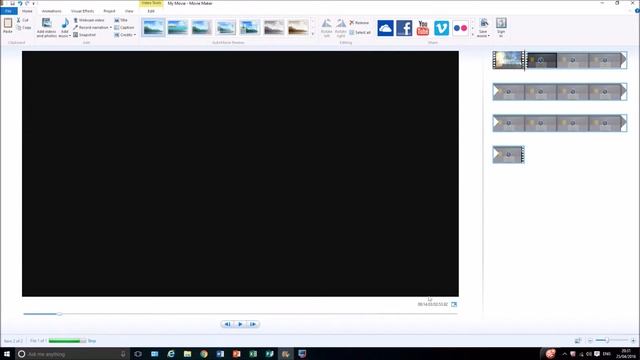This screenshot has width=640, height=360.
Task: Click the Undo arrow in quick access toolbar
Action: pyautogui.click(x=20, y=3)
